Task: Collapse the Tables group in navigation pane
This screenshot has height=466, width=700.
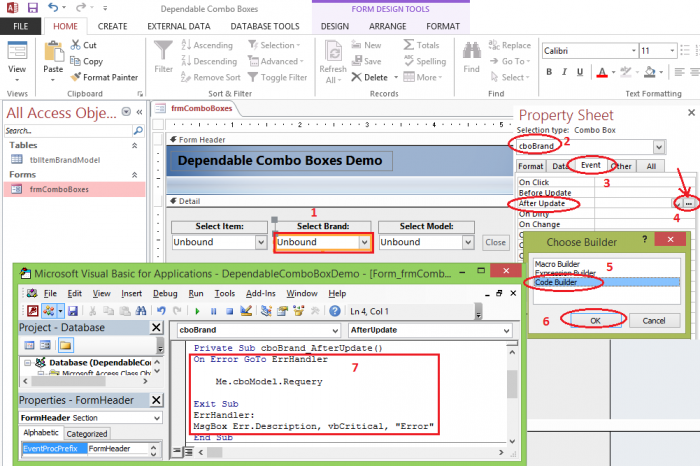Action: (134, 146)
